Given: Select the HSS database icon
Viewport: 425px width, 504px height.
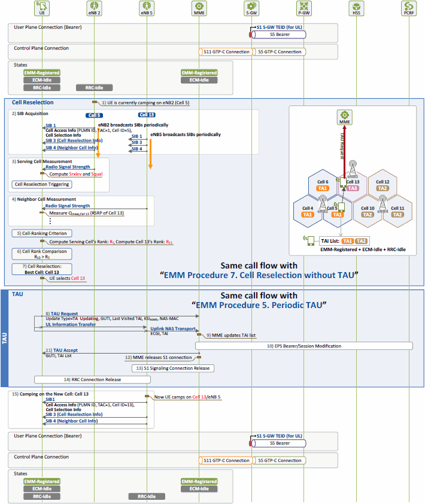Looking at the screenshot, I should (356, 8).
